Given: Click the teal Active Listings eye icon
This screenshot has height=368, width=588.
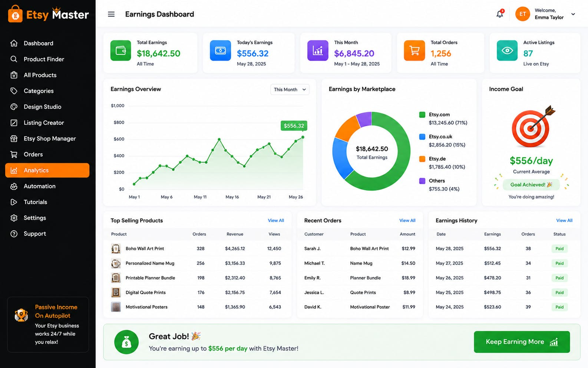Looking at the screenshot, I should pos(507,50).
